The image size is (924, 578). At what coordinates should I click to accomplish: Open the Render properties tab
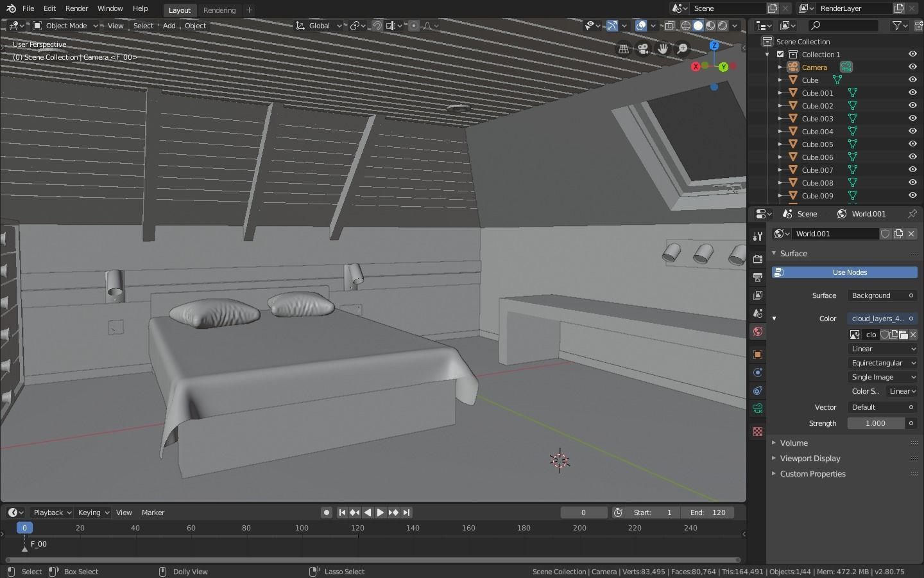click(758, 259)
